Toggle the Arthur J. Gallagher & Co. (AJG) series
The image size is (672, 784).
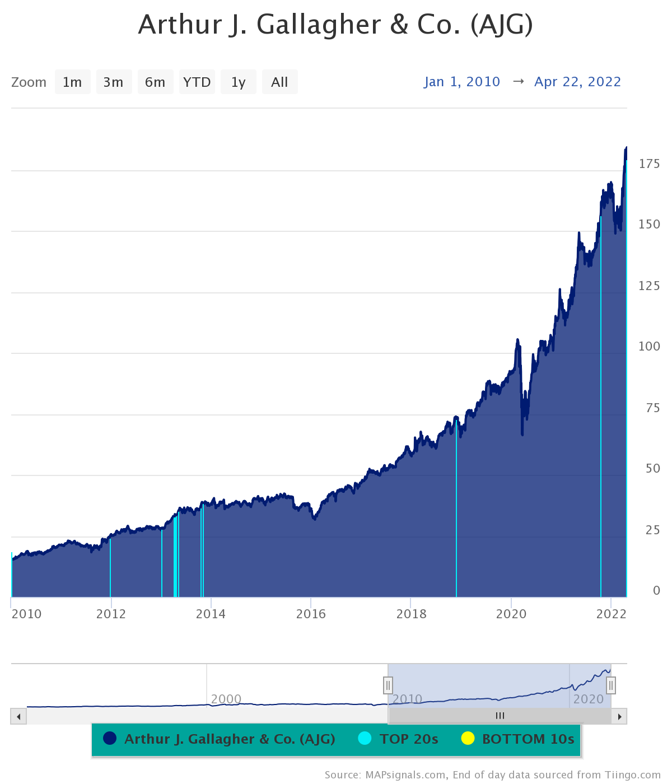coord(220,739)
